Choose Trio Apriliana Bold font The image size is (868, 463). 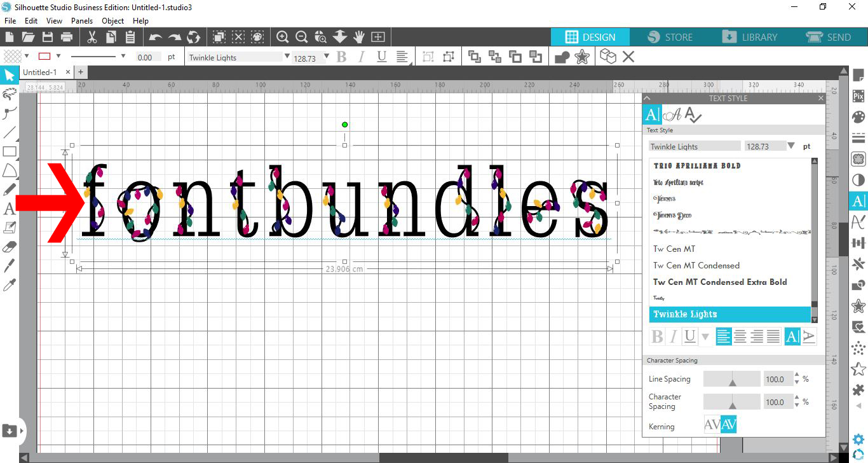coord(697,165)
